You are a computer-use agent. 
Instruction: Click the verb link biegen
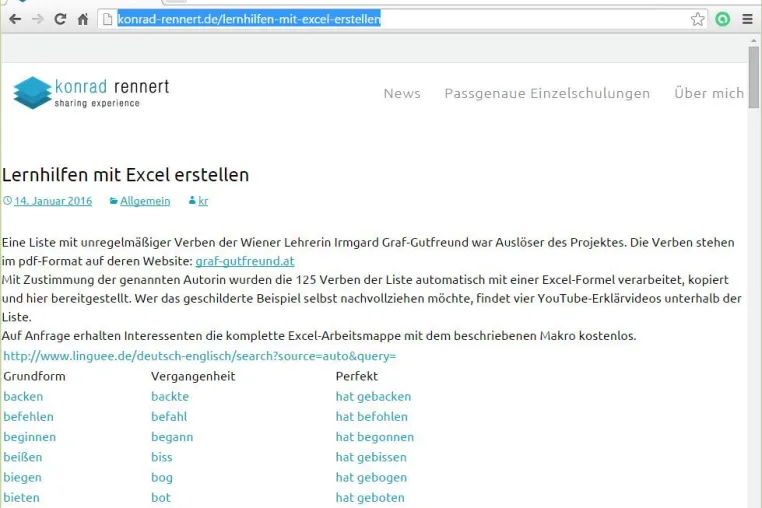[22, 477]
